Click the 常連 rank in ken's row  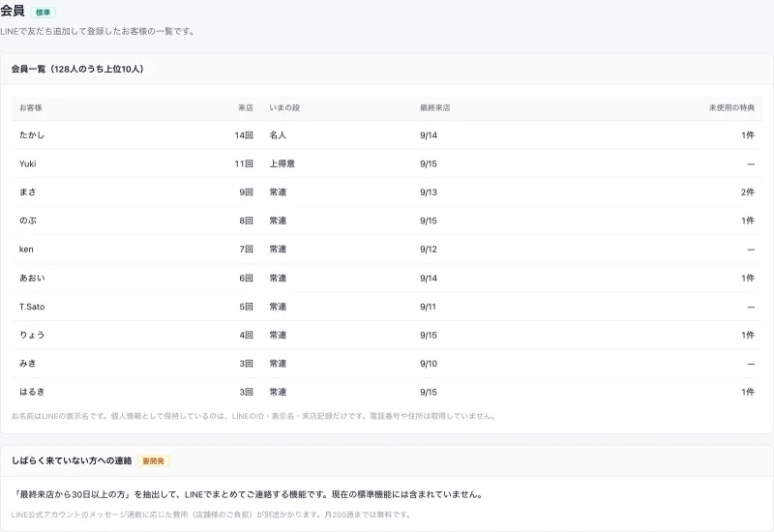tap(278, 250)
